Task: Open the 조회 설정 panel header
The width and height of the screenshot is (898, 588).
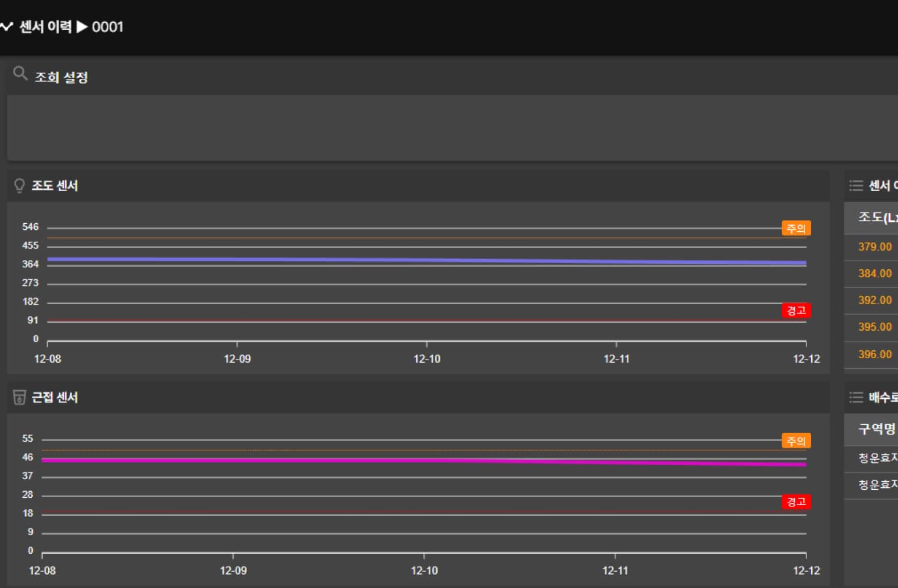Action: tap(61, 78)
